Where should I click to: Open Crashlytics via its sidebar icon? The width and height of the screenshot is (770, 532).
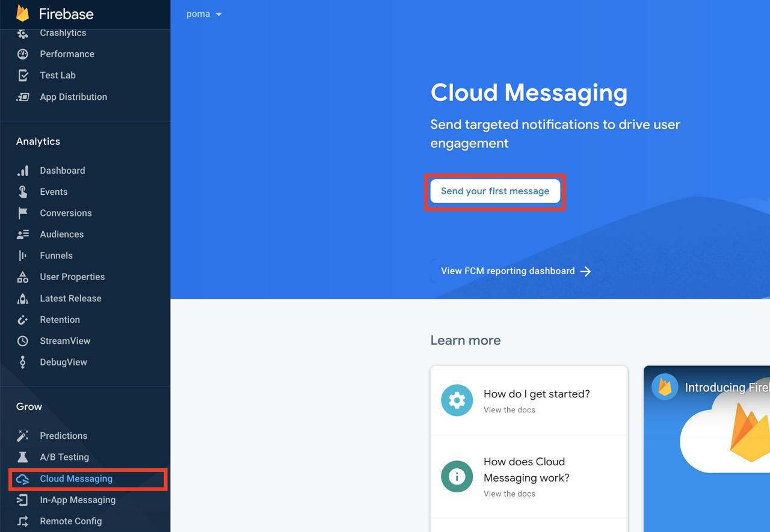click(23, 33)
